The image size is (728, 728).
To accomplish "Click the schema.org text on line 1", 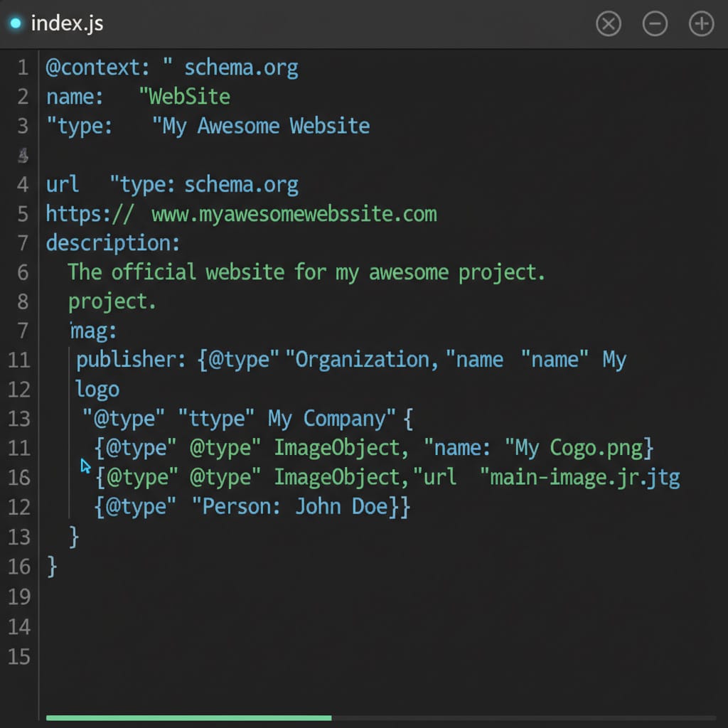I will (241, 67).
